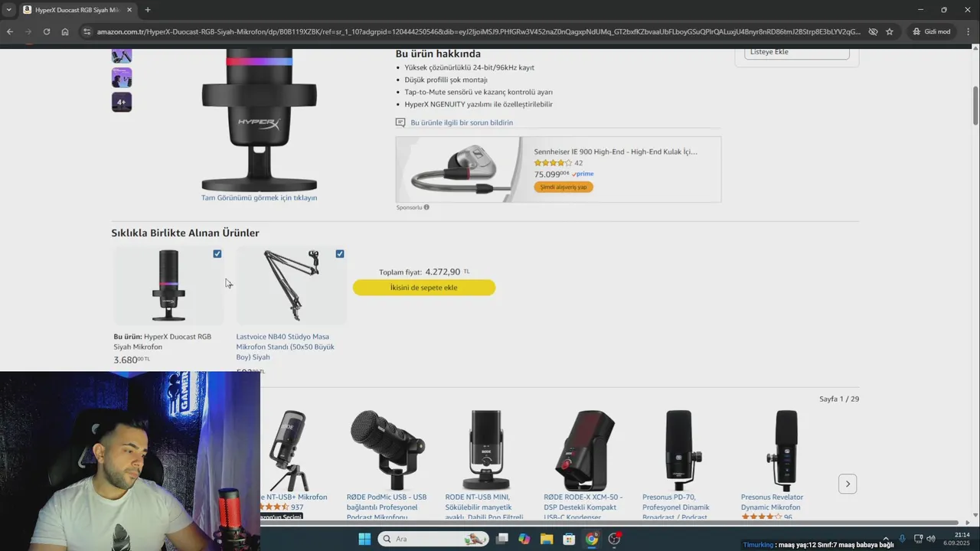Open volume control in system tray
The height and width of the screenshot is (551, 980).
coord(931,539)
